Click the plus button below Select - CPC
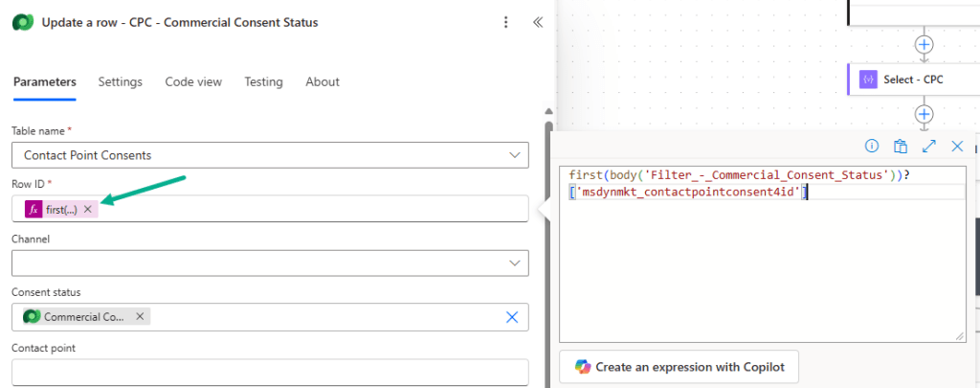This screenshot has width=980, height=388. click(x=924, y=114)
